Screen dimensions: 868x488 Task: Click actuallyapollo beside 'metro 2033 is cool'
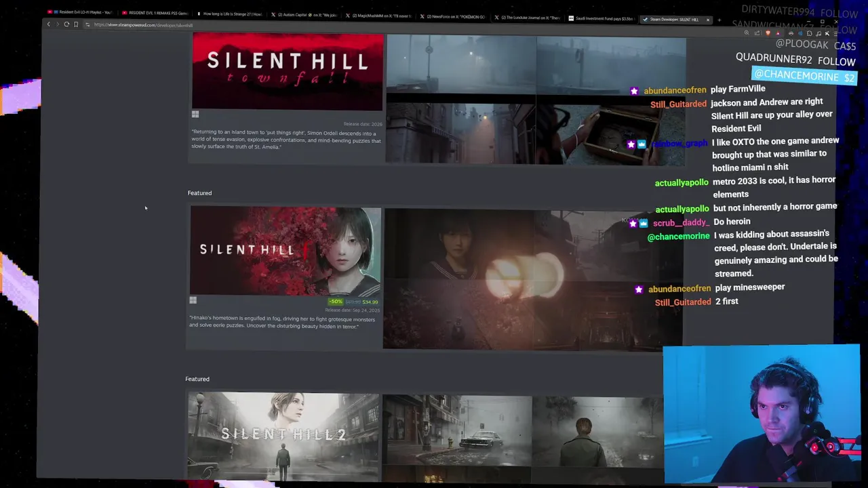(682, 183)
